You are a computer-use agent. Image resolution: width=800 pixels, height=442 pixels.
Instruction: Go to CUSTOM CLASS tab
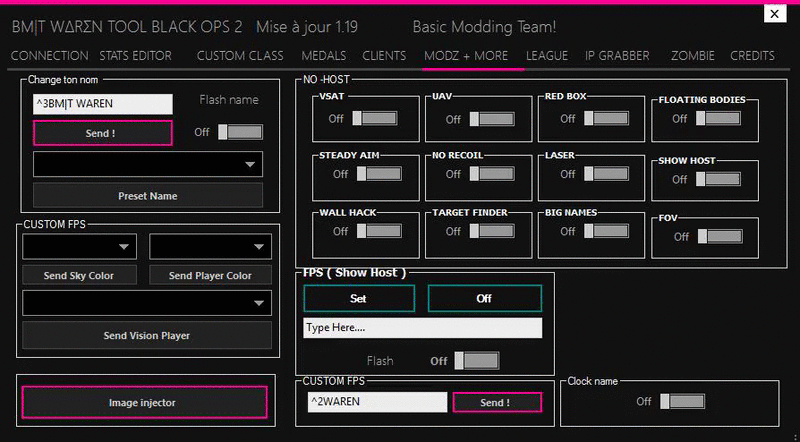pyautogui.click(x=240, y=56)
